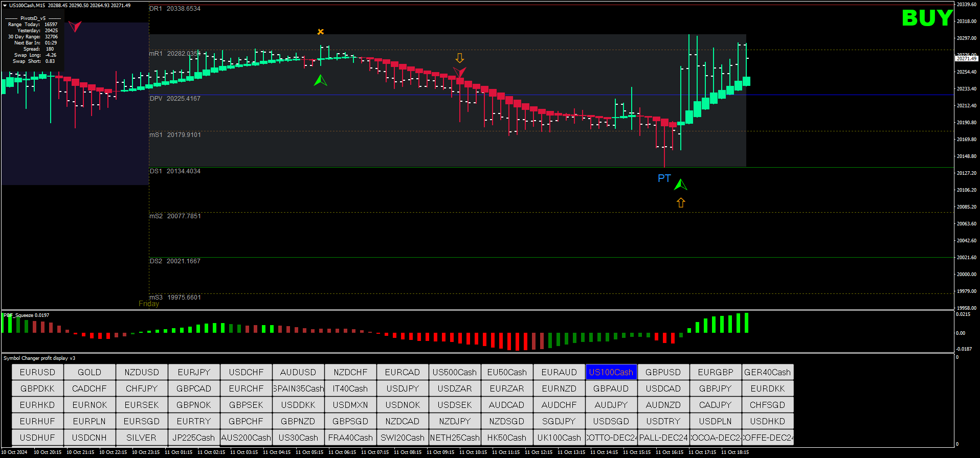
Task: Click the red arrow near the PivotsD info panel
Action: click(75, 26)
